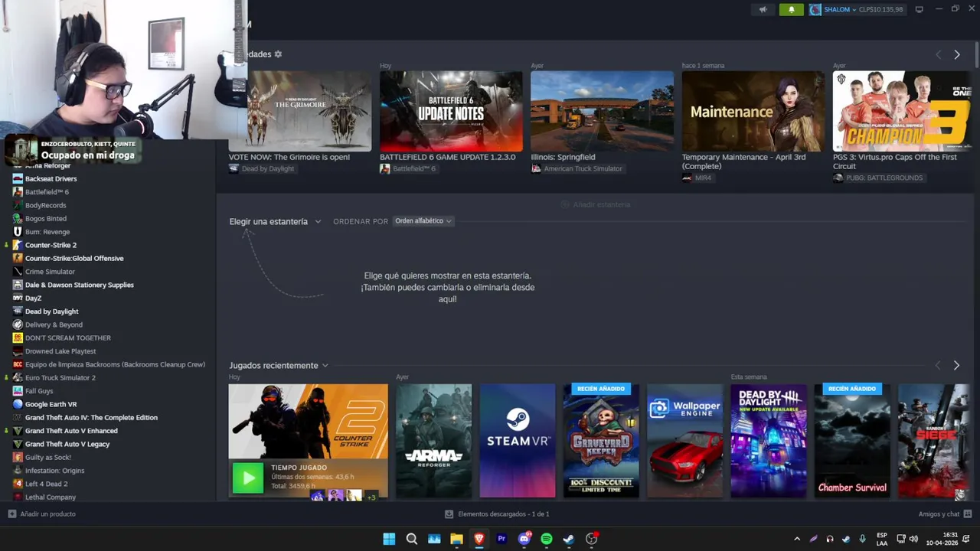Viewport: 980px width, 551px height.
Task: Show hidden system tray icons
Action: [797, 539]
